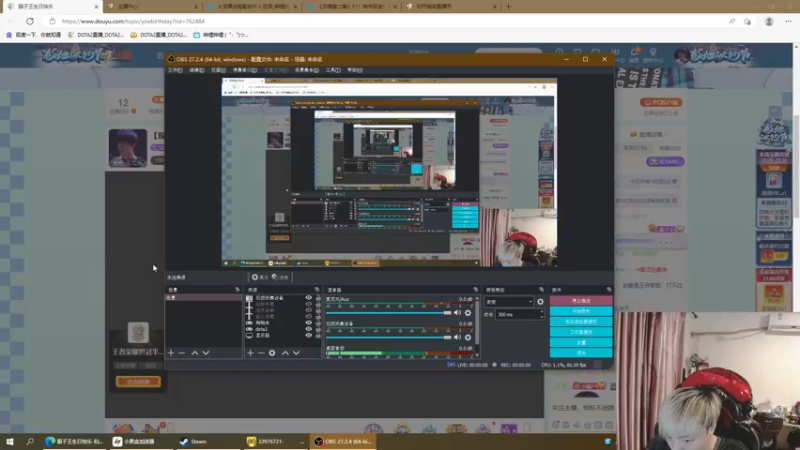The height and width of the screenshot is (450, 800).
Task: Open OBS File menu
Action: [175, 70]
